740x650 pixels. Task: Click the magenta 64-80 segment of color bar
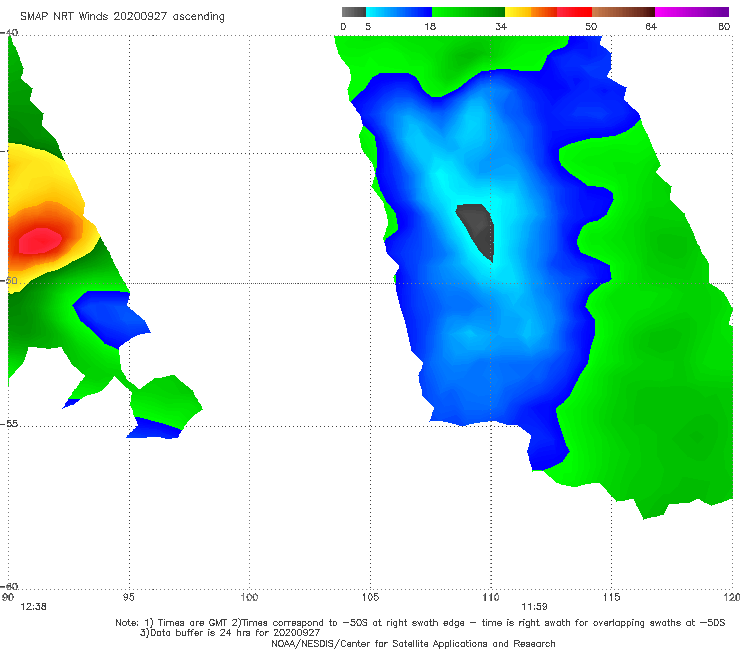(x=692, y=12)
